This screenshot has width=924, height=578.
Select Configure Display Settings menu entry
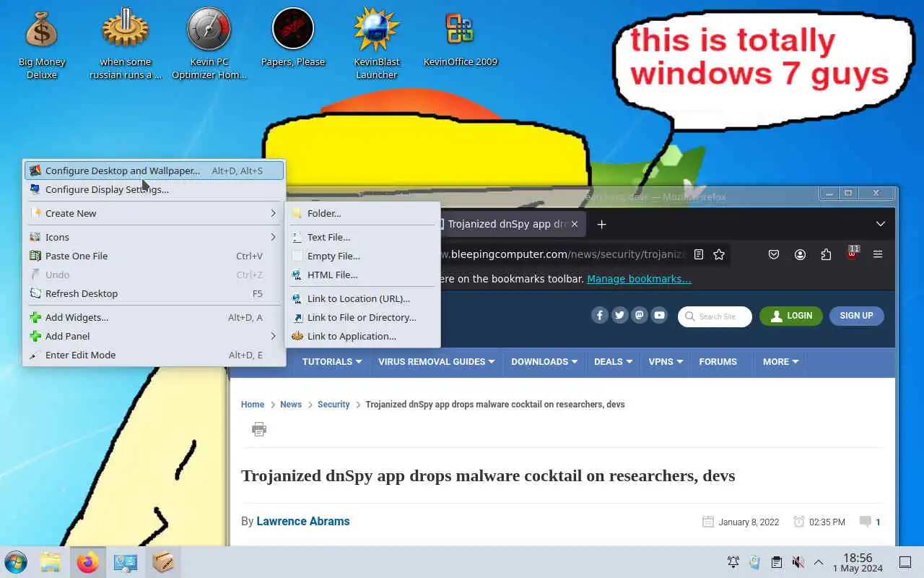154,189
